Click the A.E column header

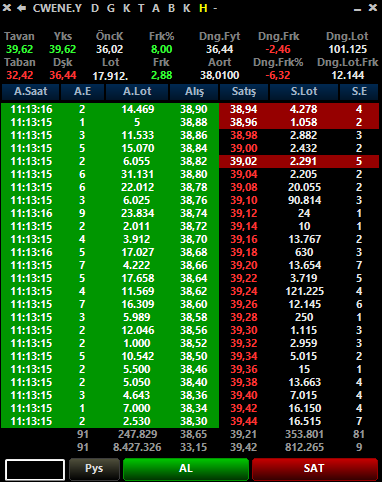coord(82,92)
